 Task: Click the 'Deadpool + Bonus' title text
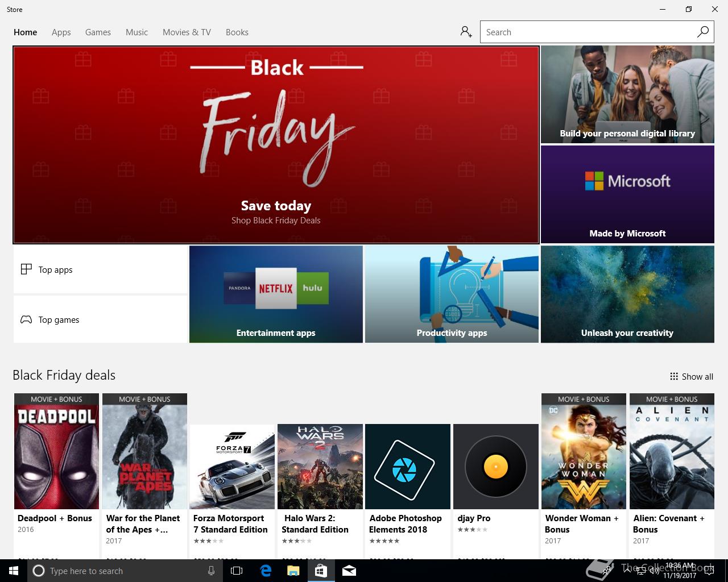tap(55, 518)
